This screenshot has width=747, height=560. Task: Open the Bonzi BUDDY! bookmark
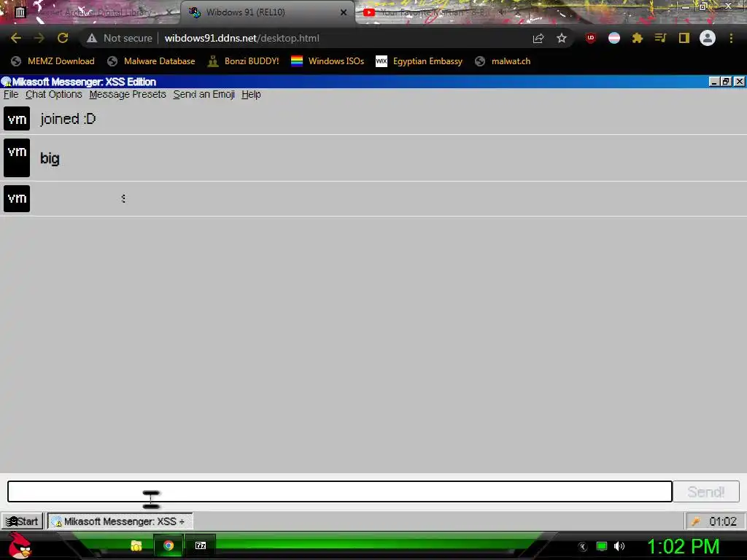click(x=243, y=61)
